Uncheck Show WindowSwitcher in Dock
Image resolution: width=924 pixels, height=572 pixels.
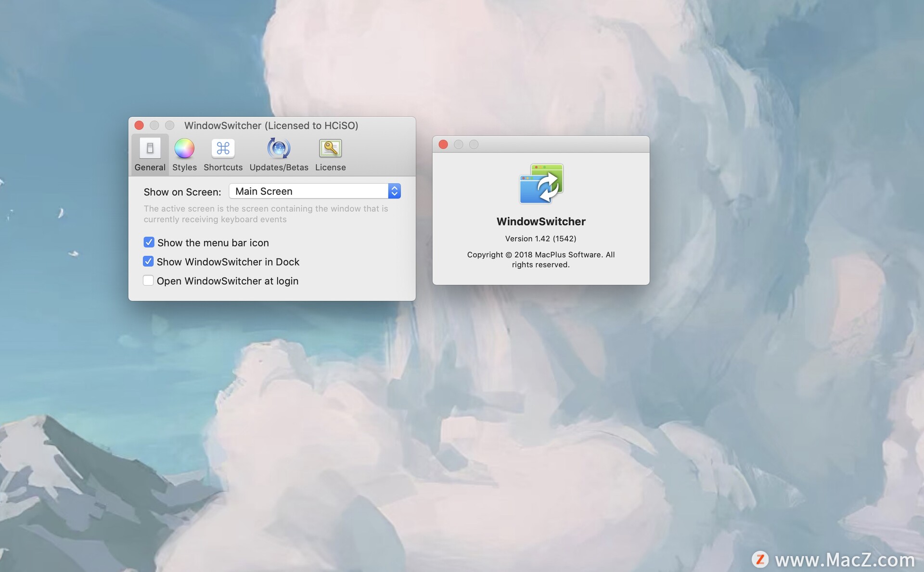click(148, 261)
